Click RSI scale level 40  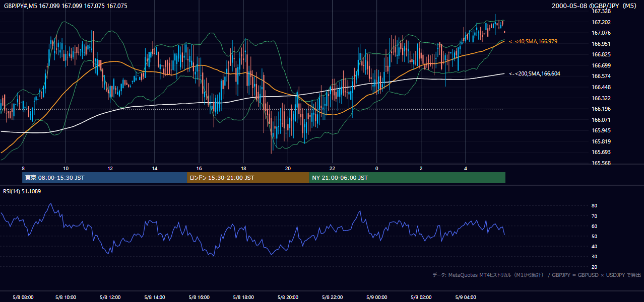click(595, 246)
